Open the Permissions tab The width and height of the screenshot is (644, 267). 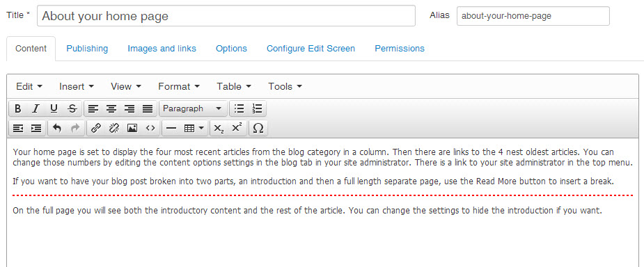400,49
